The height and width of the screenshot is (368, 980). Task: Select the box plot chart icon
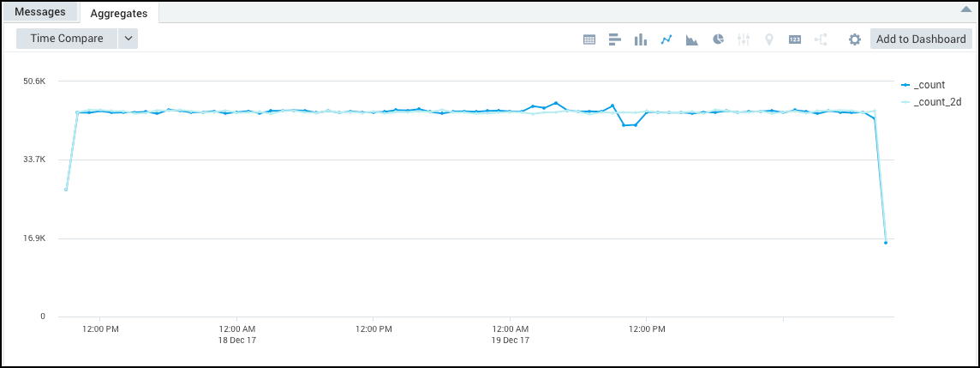[744, 39]
